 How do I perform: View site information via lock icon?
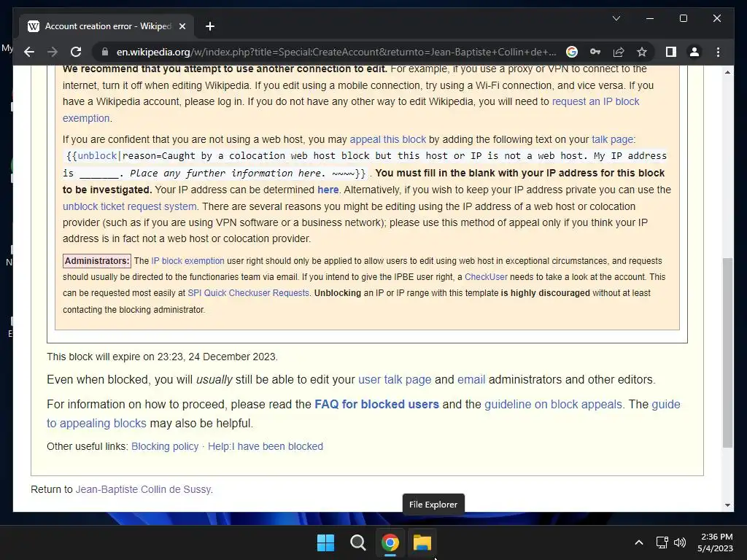pos(105,52)
